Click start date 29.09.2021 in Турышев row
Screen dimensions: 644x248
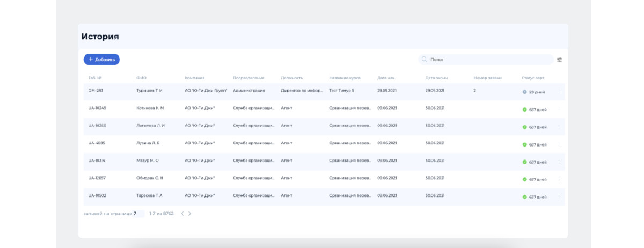[387, 91]
